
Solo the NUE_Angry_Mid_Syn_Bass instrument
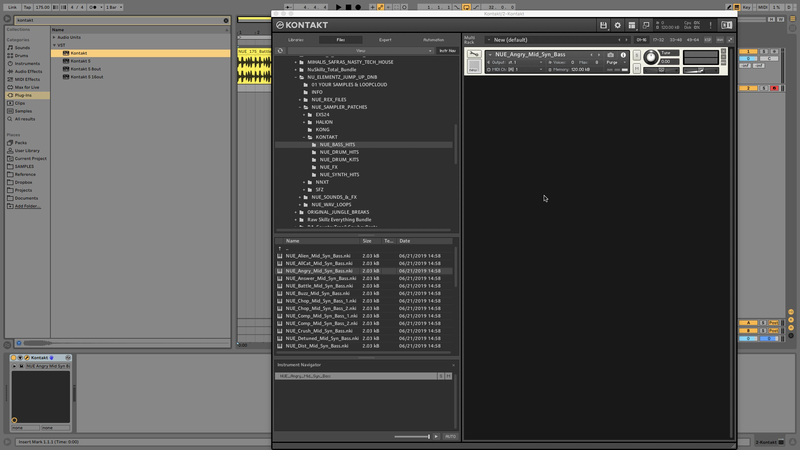click(637, 56)
